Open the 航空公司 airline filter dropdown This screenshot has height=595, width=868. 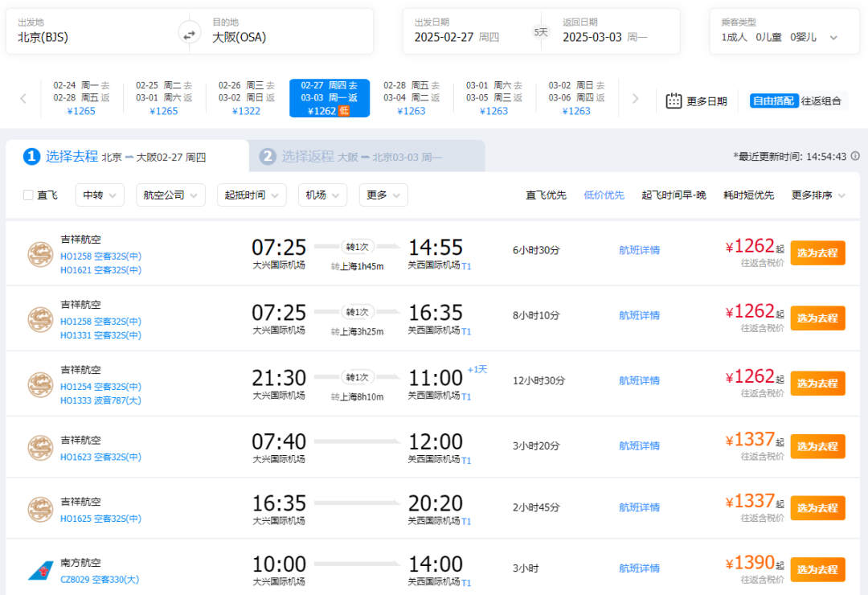pyautogui.click(x=170, y=195)
